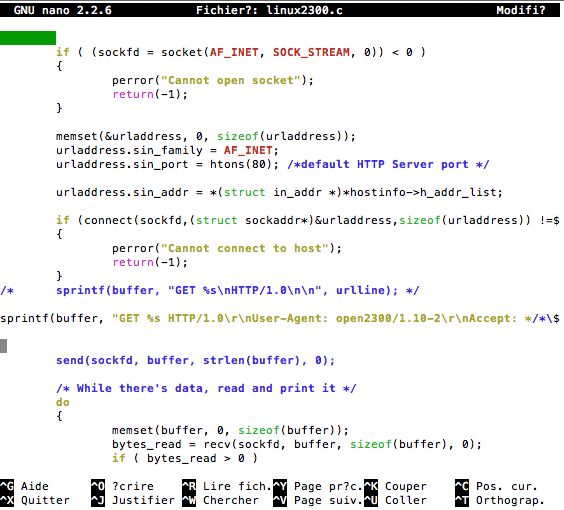Image resolution: width=564 pixels, height=510 pixels.
Task: Click the ^T Orthograp. shortcut
Action: point(500,500)
